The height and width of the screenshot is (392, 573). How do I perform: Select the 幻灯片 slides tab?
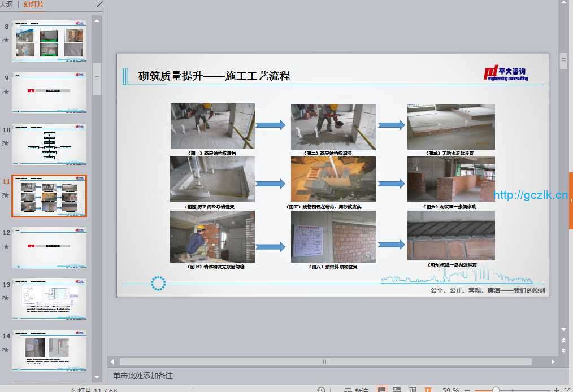click(33, 5)
